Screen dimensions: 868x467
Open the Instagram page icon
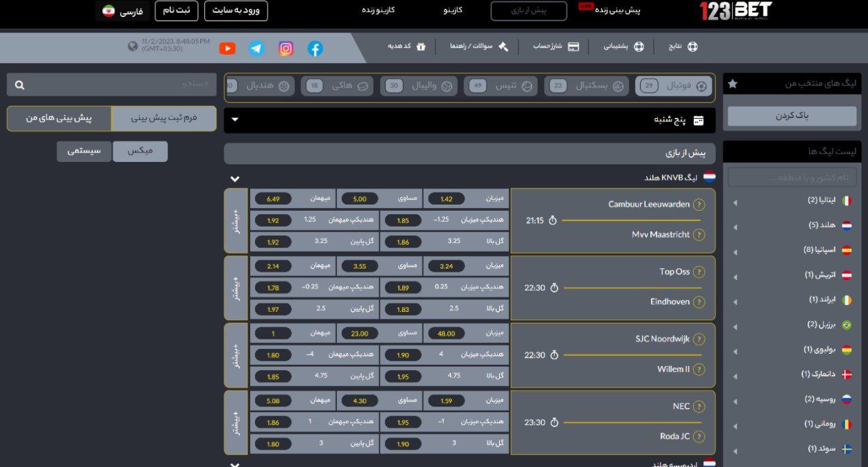(286, 48)
